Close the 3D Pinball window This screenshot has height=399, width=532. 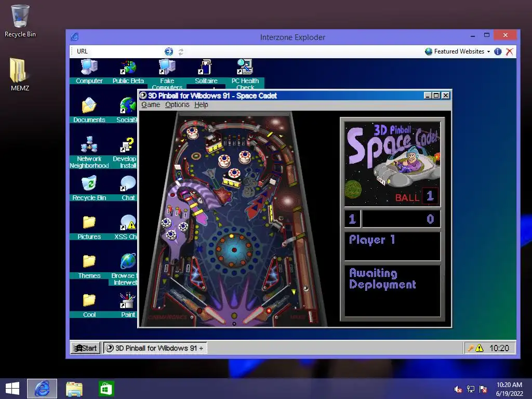tap(446, 96)
